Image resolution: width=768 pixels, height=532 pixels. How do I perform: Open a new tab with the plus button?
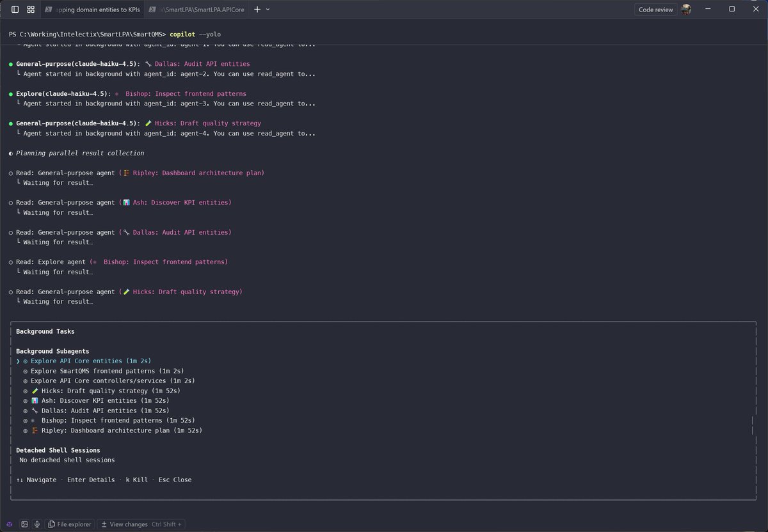[257, 10]
